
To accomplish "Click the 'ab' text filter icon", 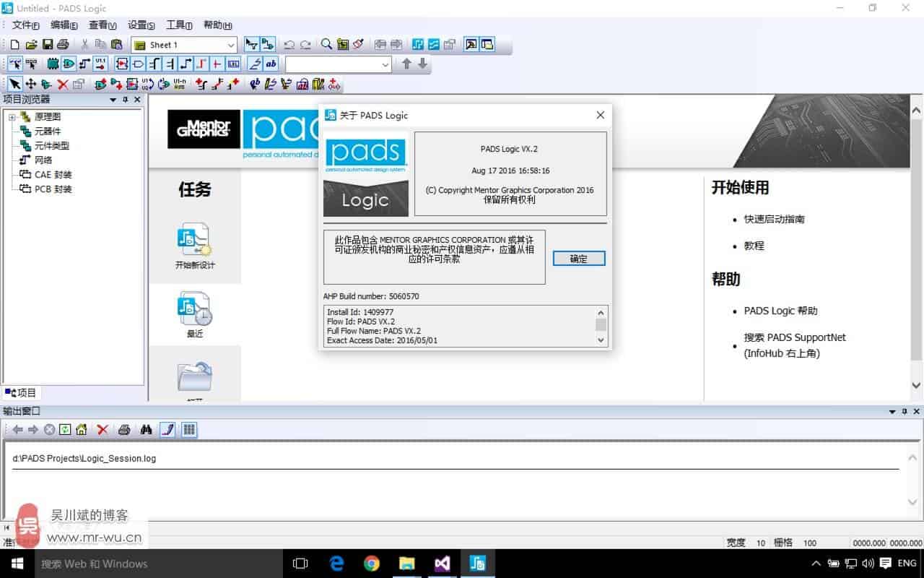I will tap(271, 64).
